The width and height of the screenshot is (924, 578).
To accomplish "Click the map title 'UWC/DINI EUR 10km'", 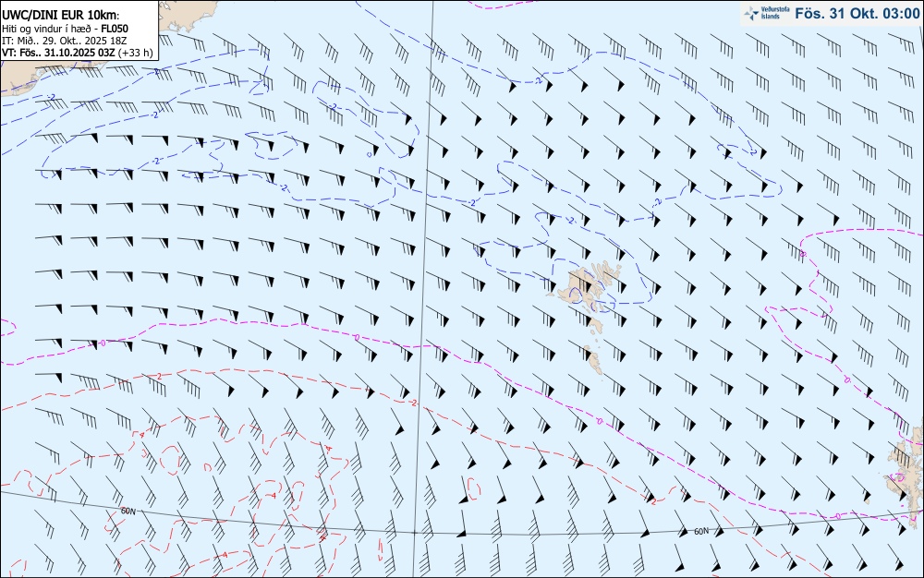I will pyautogui.click(x=60, y=16).
